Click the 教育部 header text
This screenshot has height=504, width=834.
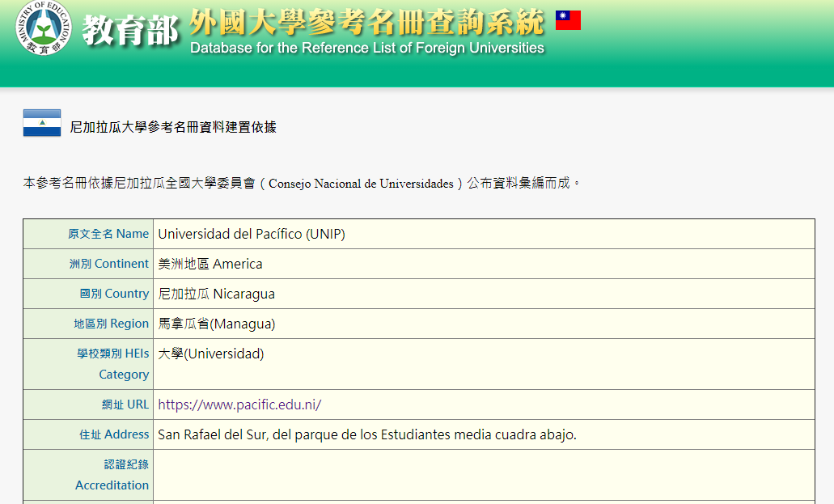[x=130, y=30]
